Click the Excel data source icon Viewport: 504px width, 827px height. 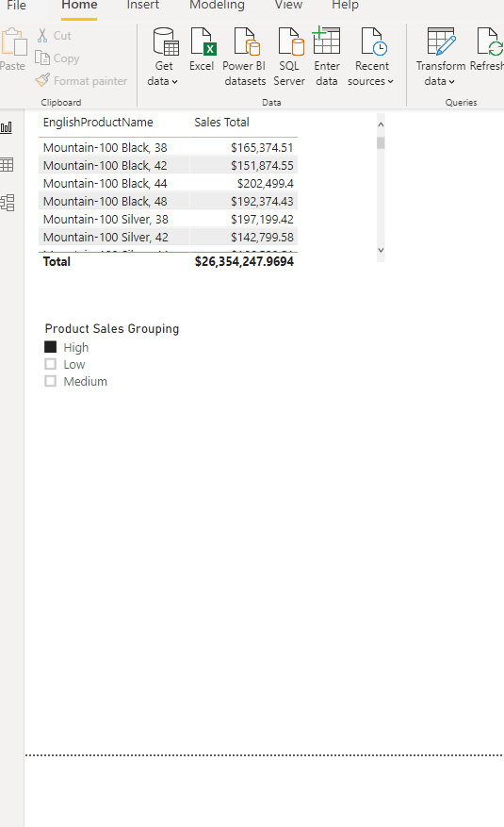203,42
